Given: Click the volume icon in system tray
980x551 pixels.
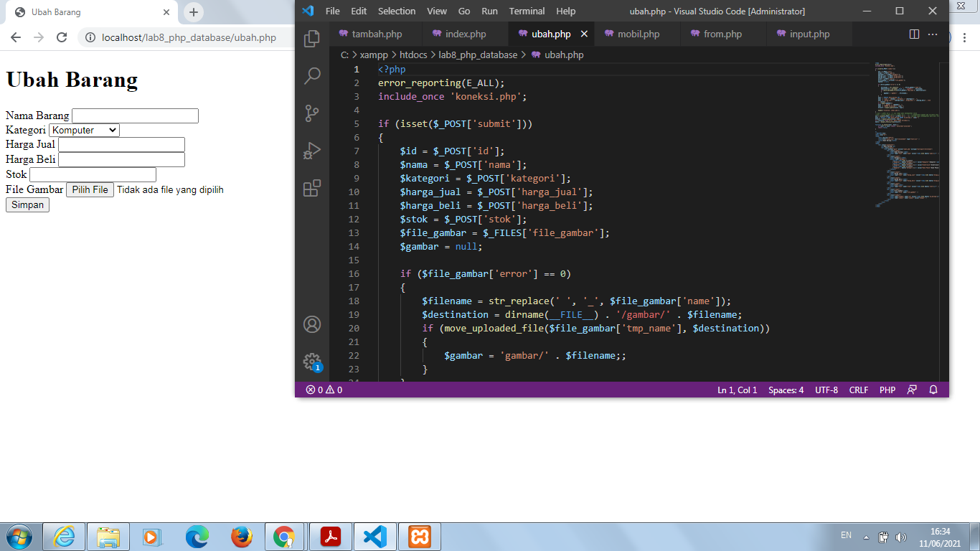Looking at the screenshot, I should pyautogui.click(x=901, y=537).
